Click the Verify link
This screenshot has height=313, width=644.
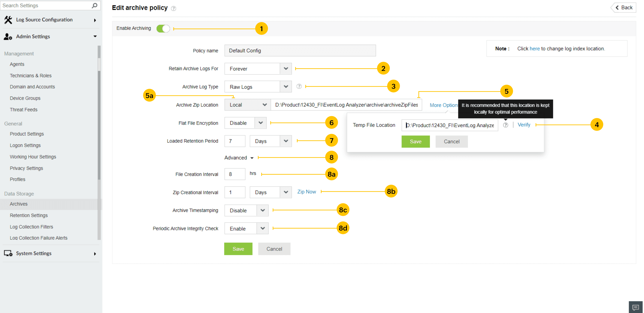click(524, 125)
